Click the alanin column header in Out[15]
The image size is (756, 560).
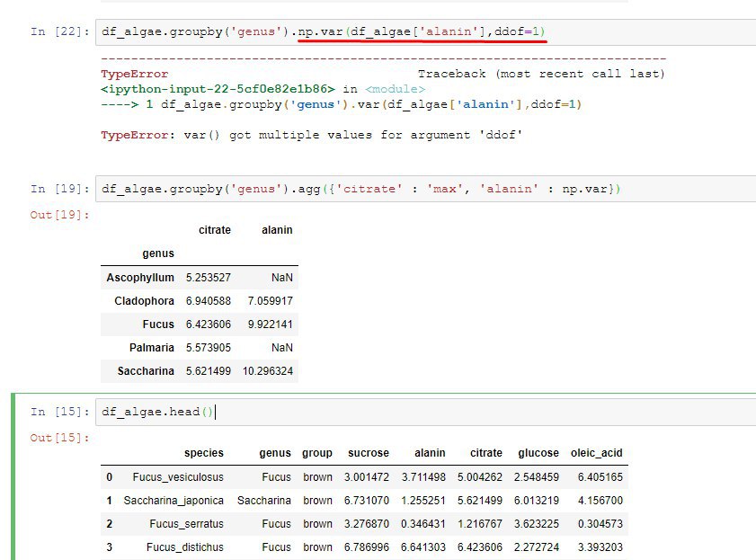click(x=430, y=453)
